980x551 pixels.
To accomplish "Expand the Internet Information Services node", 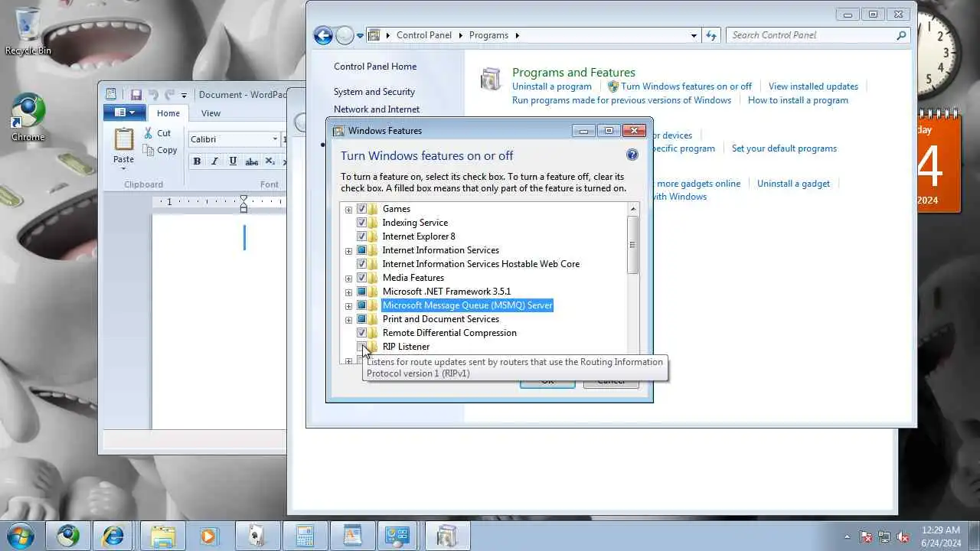I will pyautogui.click(x=348, y=250).
